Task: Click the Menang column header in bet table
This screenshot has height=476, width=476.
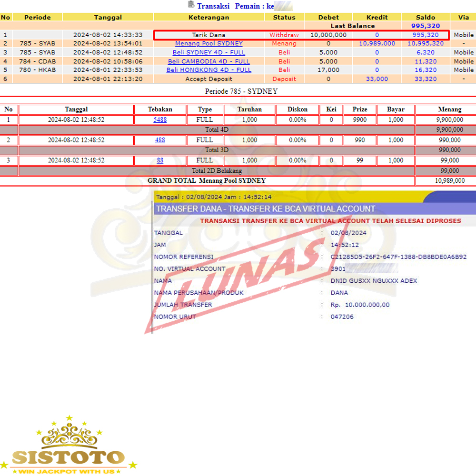Action: [445, 109]
